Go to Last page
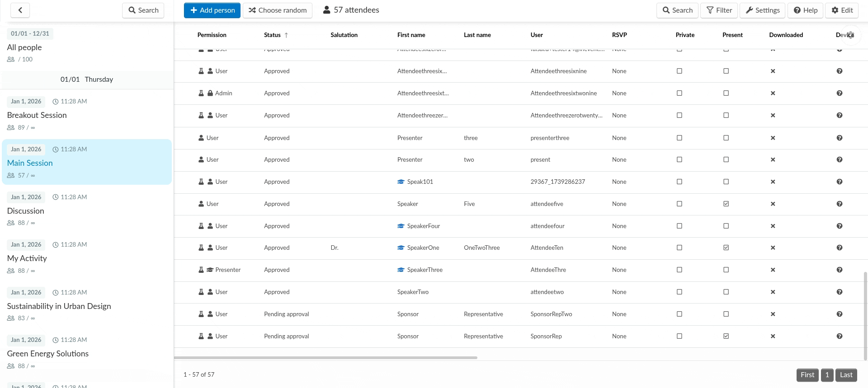 [x=846, y=375]
